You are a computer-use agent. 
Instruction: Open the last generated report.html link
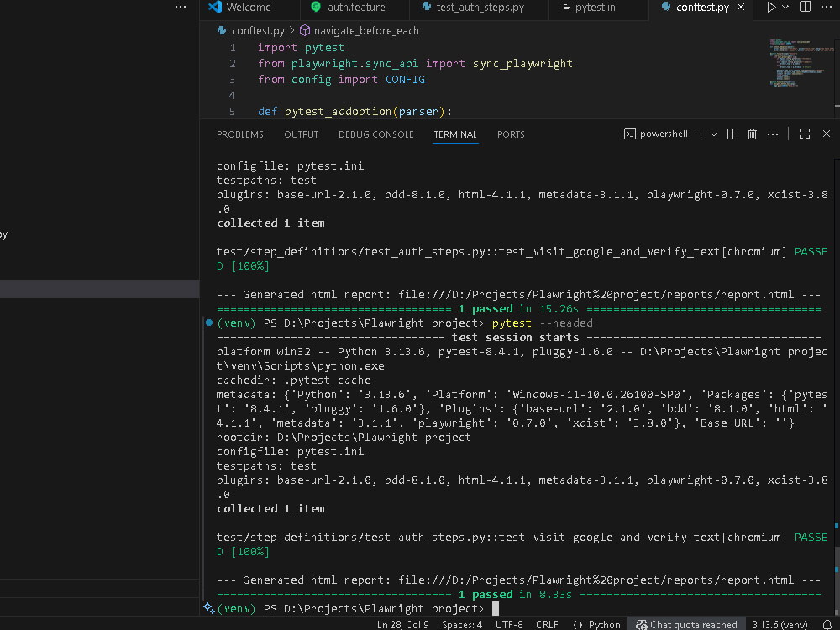596,580
